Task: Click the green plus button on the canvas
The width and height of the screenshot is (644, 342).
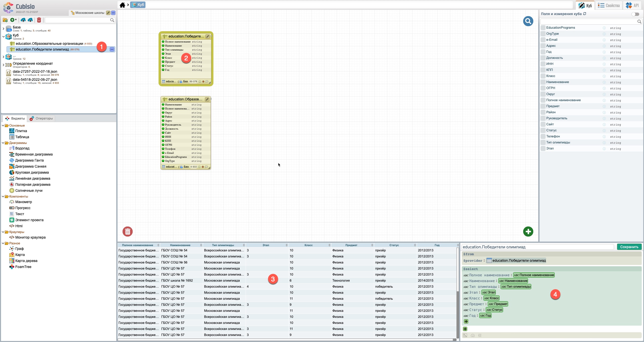Action: 528,232
